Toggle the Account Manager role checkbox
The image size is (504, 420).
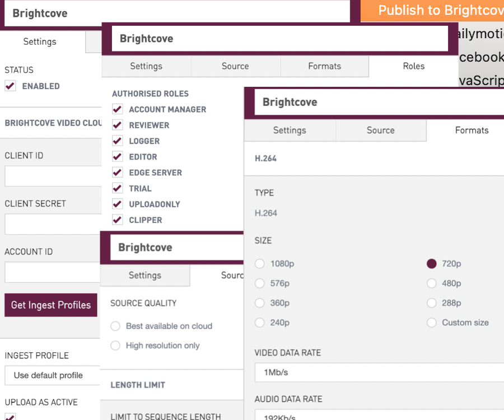(x=118, y=110)
